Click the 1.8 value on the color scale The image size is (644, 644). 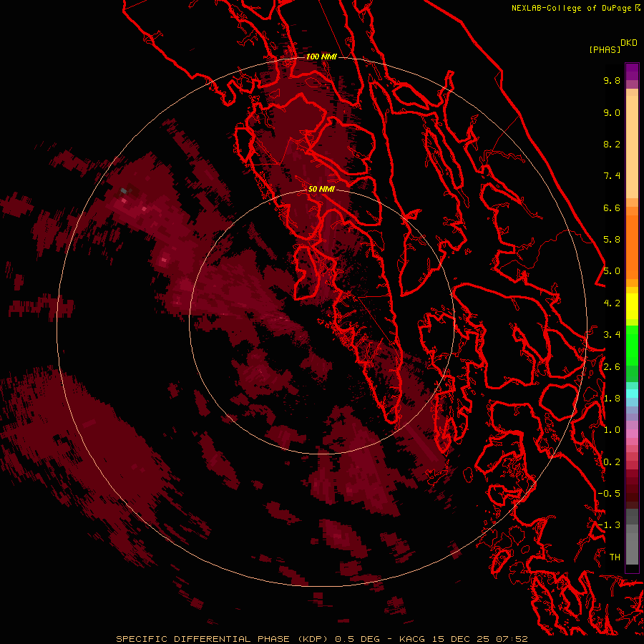[612, 399]
